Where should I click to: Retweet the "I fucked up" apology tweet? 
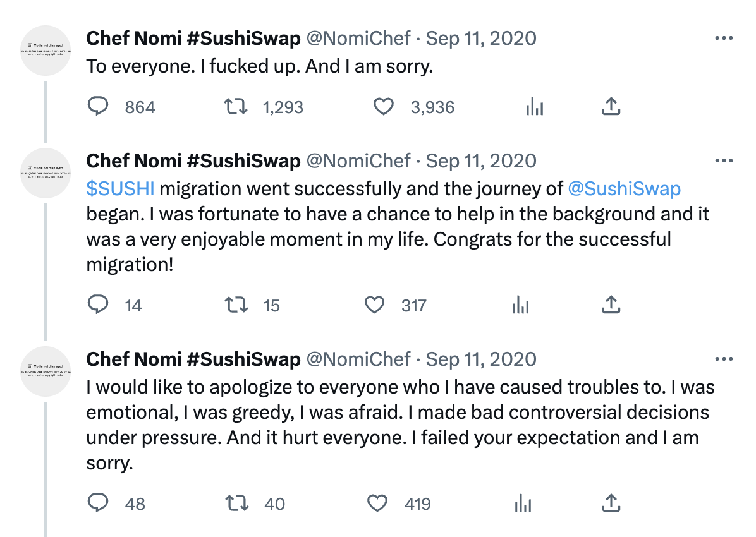click(237, 107)
